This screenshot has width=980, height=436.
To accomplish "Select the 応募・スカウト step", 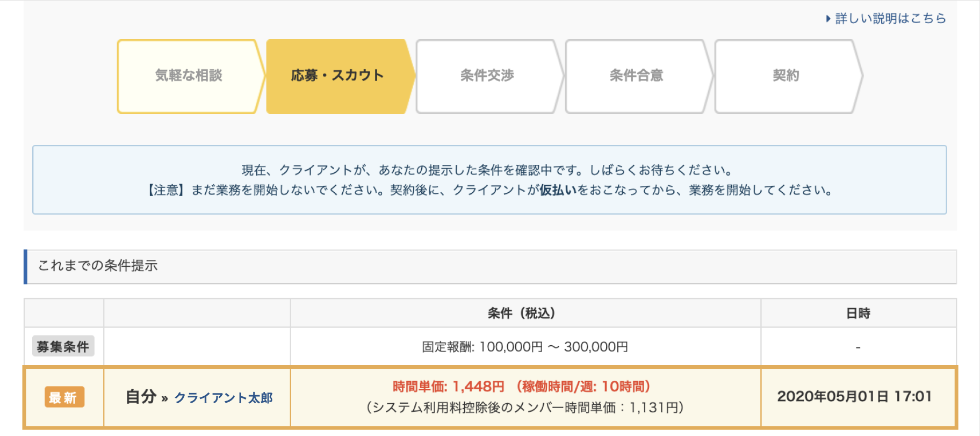I will pos(337,76).
